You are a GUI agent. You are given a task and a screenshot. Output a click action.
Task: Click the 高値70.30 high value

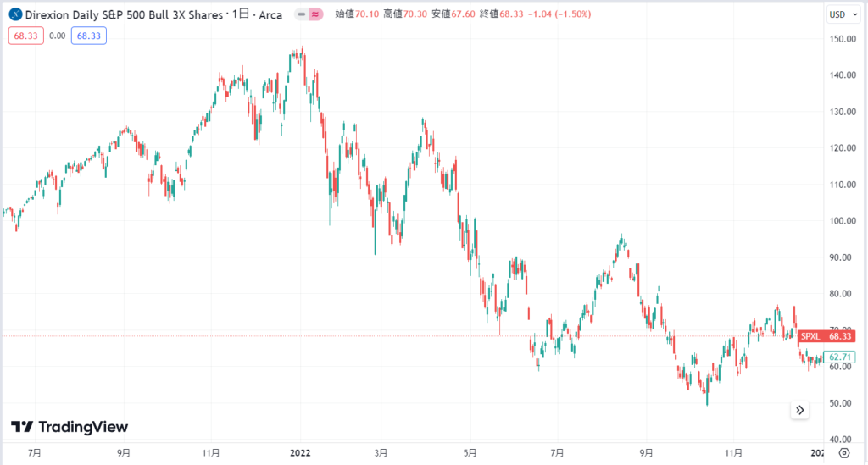pyautogui.click(x=405, y=14)
